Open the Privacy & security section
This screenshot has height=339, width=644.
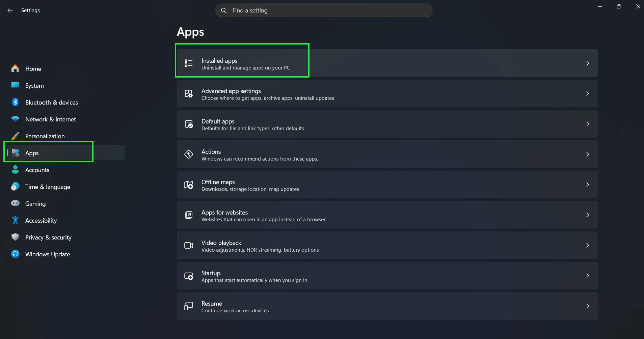point(48,237)
